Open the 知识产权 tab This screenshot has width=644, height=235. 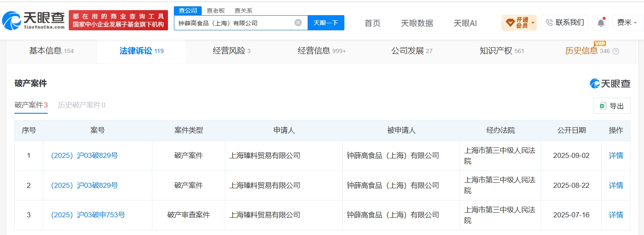[x=502, y=51]
